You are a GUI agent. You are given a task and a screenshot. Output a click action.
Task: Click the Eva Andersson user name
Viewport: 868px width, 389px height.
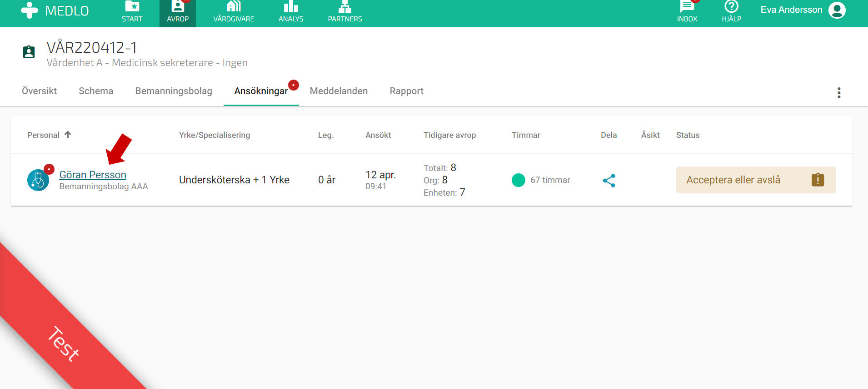(791, 10)
